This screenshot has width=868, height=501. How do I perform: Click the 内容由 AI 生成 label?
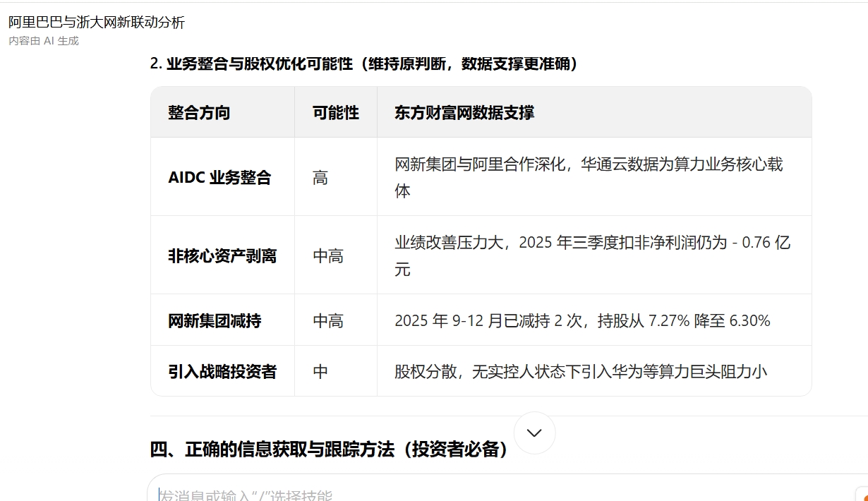pos(44,41)
